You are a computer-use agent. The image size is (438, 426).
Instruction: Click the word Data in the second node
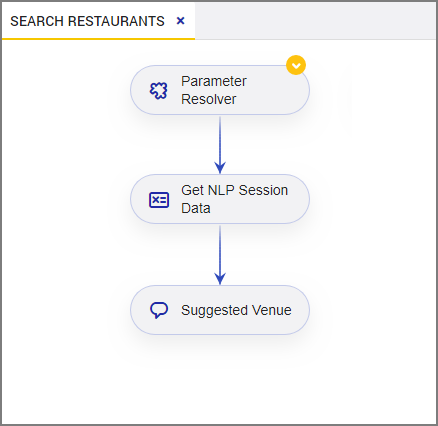[196, 208]
